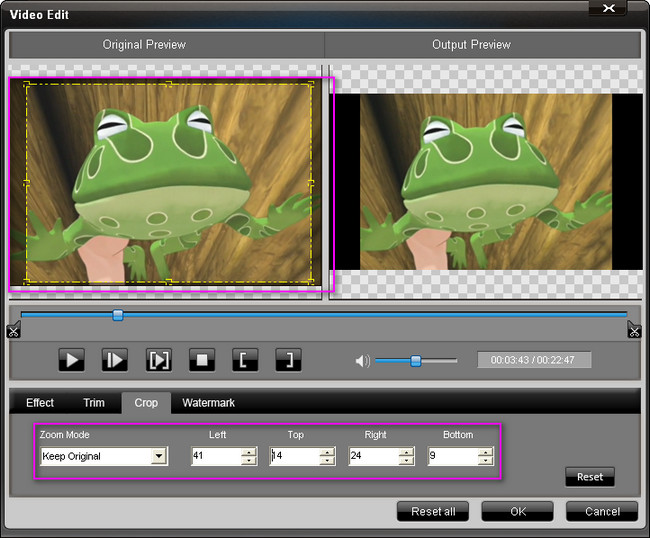Click the top-middle crop edge handle

pos(169,84)
